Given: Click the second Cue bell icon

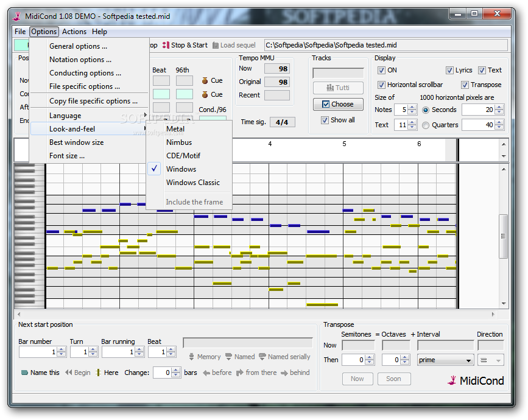Looking at the screenshot, I should coord(205,94).
